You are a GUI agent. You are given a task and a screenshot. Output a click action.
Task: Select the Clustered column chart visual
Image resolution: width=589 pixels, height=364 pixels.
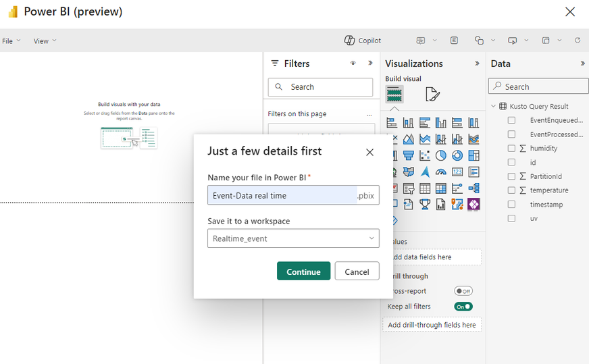pos(441,122)
